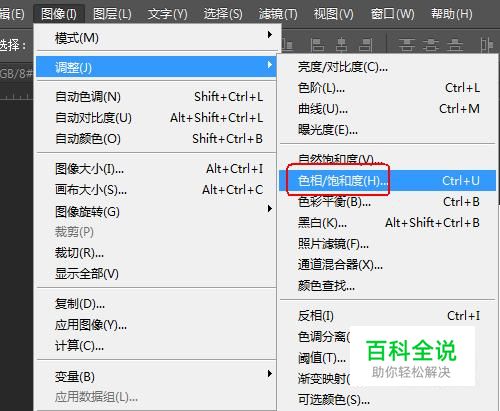The image size is (500, 411).
Task: Click the Distribute left edges icon
Action: 487,45
